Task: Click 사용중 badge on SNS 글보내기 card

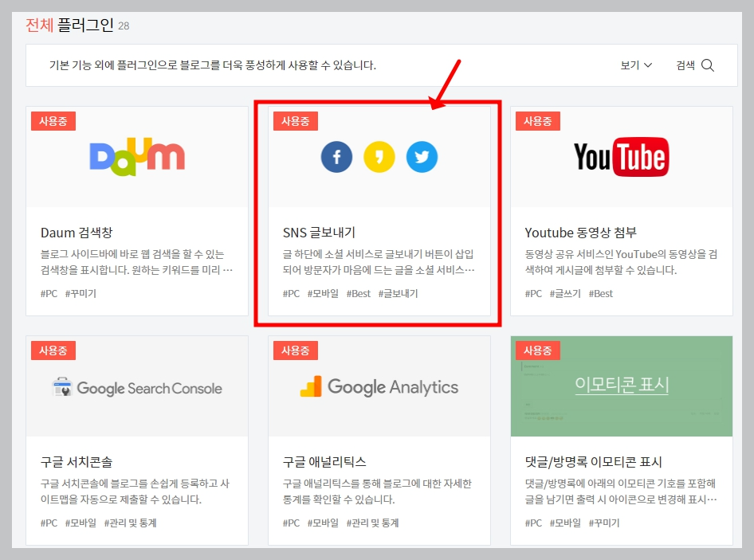Action: [296, 121]
